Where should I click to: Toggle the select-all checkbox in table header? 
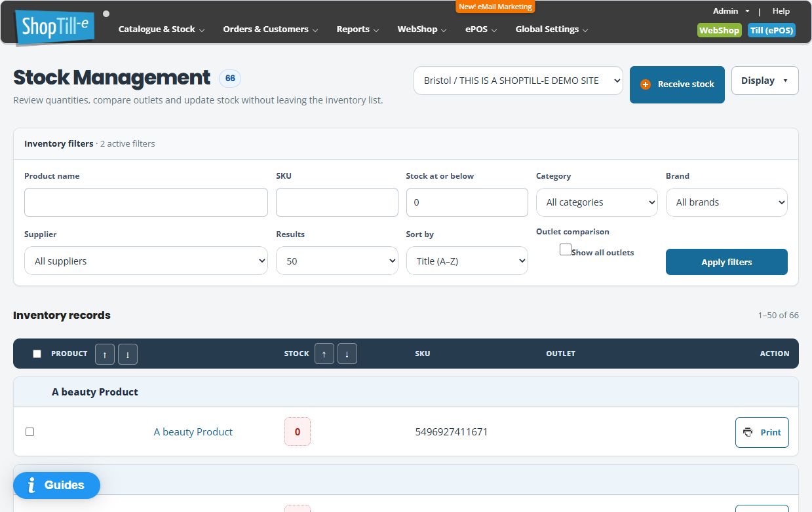point(37,354)
